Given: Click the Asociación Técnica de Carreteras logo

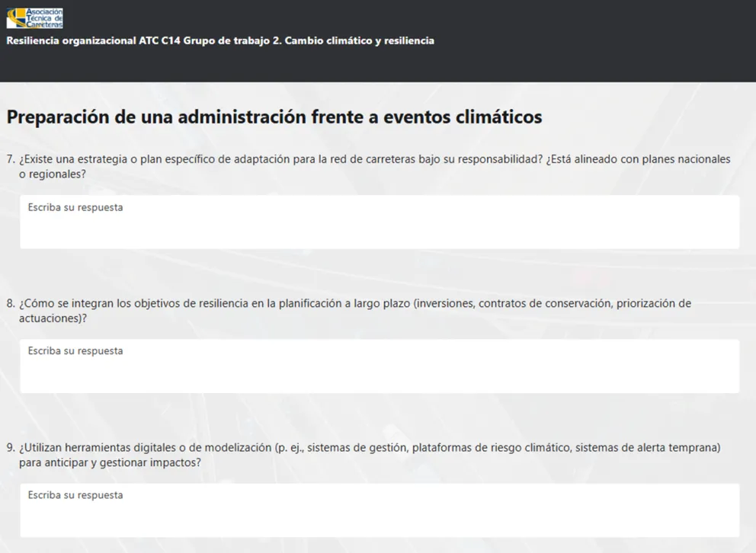Looking at the screenshot, I should [x=35, y=18].
